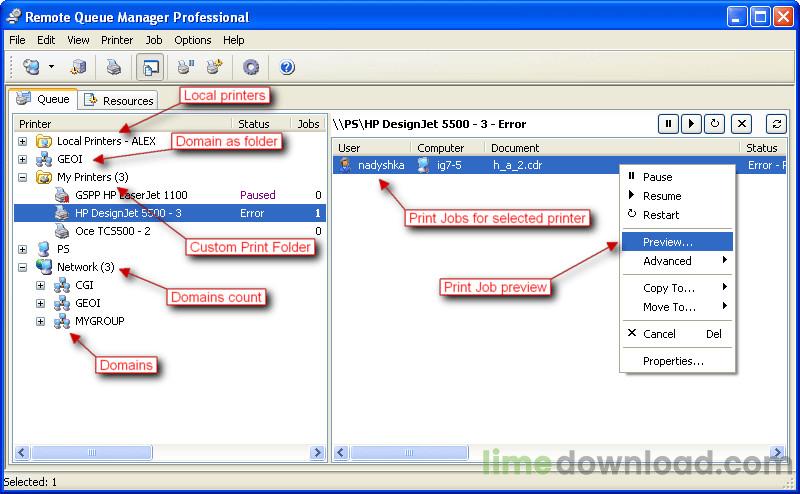Click the ig7-5 computer icon

(423, 165)
